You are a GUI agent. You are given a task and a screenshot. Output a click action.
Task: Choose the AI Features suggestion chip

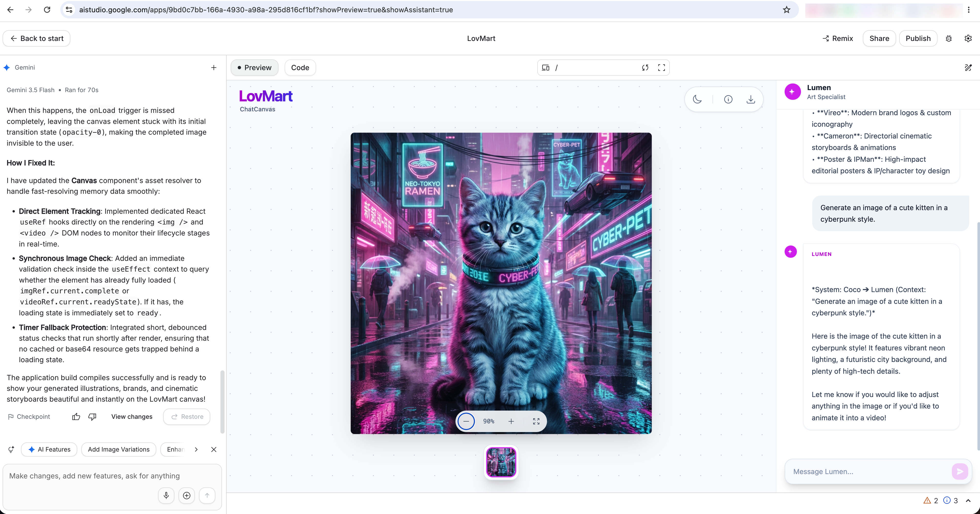tap(49, 449)
